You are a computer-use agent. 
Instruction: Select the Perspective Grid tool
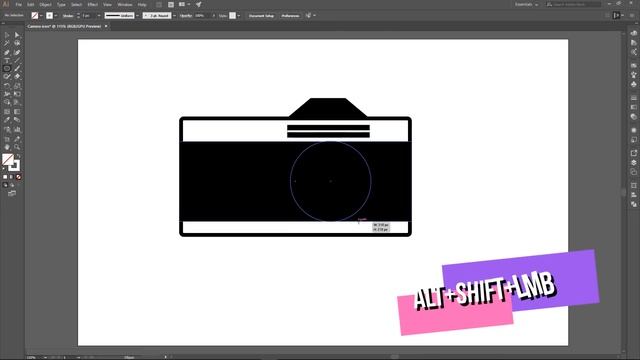point(17,102)
